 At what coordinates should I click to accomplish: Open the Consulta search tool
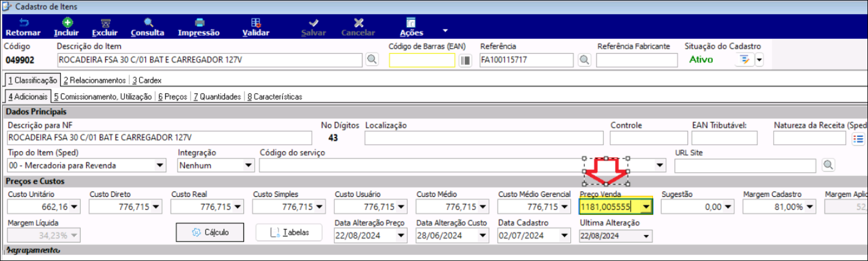point(148,23)
